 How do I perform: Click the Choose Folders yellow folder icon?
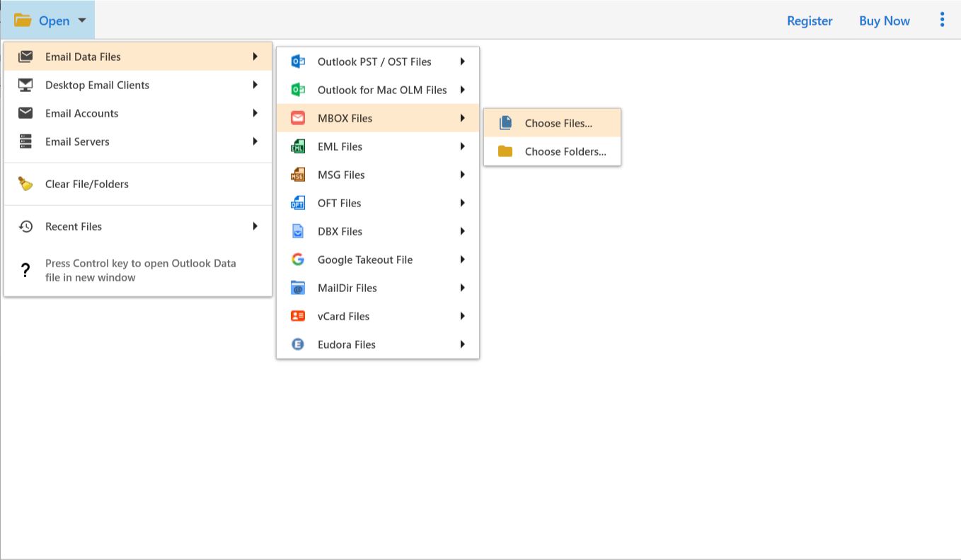point(505,151)
